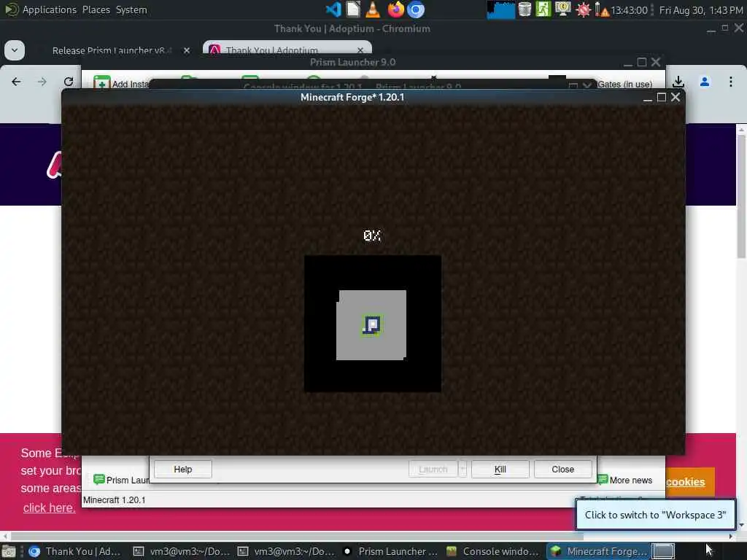Minimize the Minecraft Forge 1.20.1 window
Screen dimensions: 747x560
coord(648,98)
